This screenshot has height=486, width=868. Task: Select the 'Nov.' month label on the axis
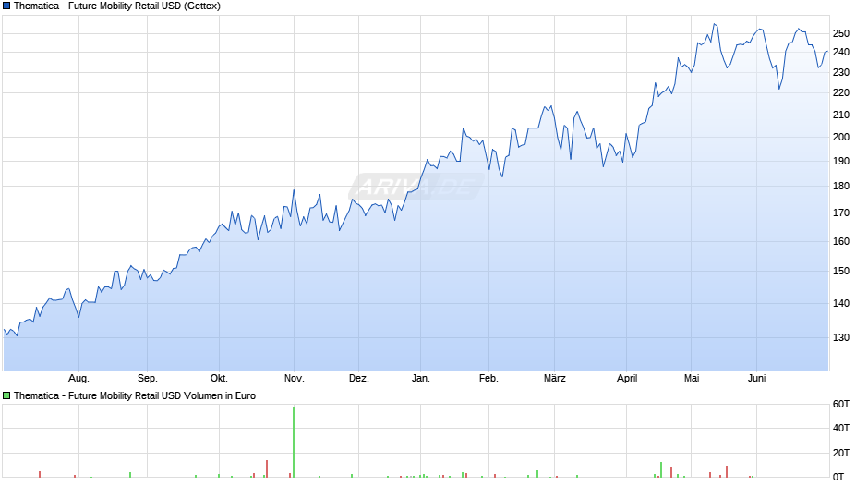click(x=294, y=379)
